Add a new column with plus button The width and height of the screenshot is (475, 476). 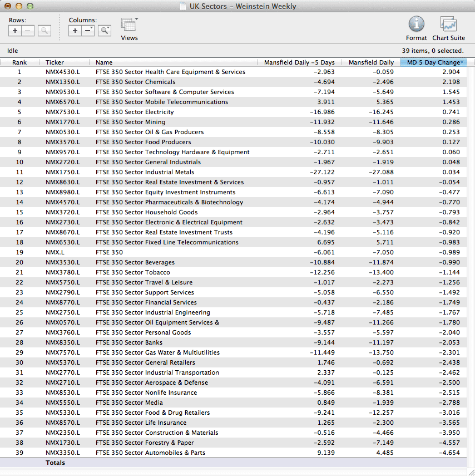click(76, 31)
